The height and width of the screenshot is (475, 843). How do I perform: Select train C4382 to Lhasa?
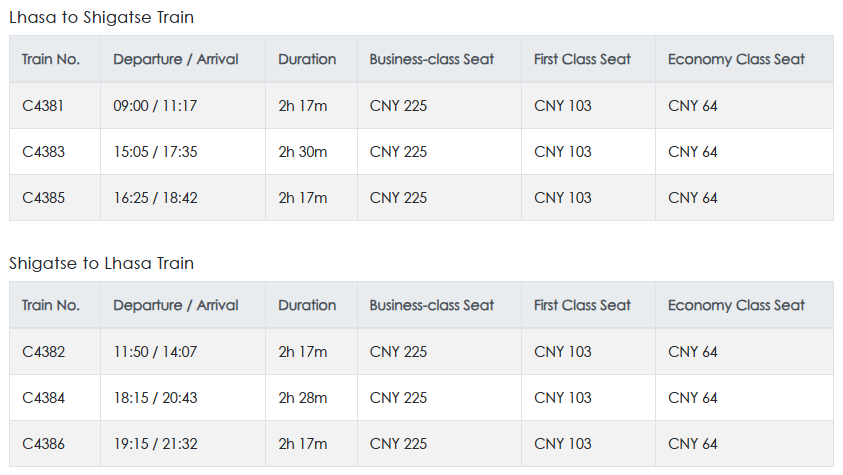coord(44,352)
